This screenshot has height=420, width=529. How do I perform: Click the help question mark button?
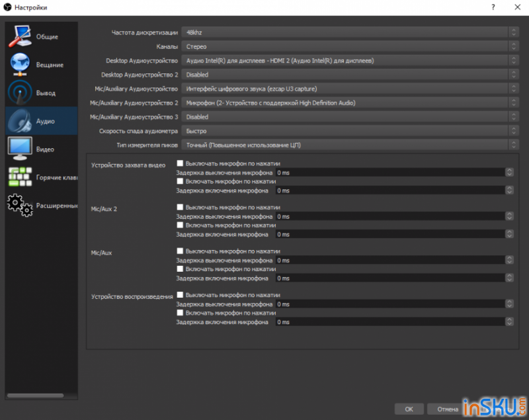[x=493, y=7]
